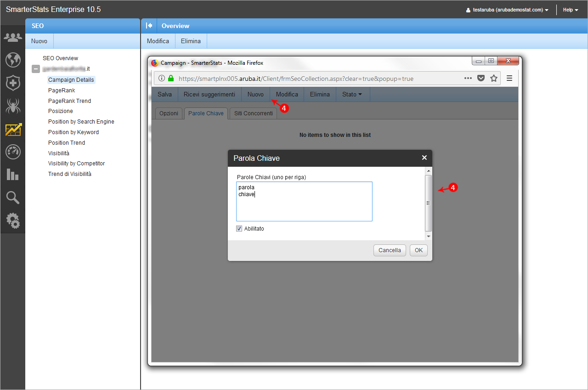Click the Cancella button in dialog
The image size is (588, 390).
click(390, 250)
